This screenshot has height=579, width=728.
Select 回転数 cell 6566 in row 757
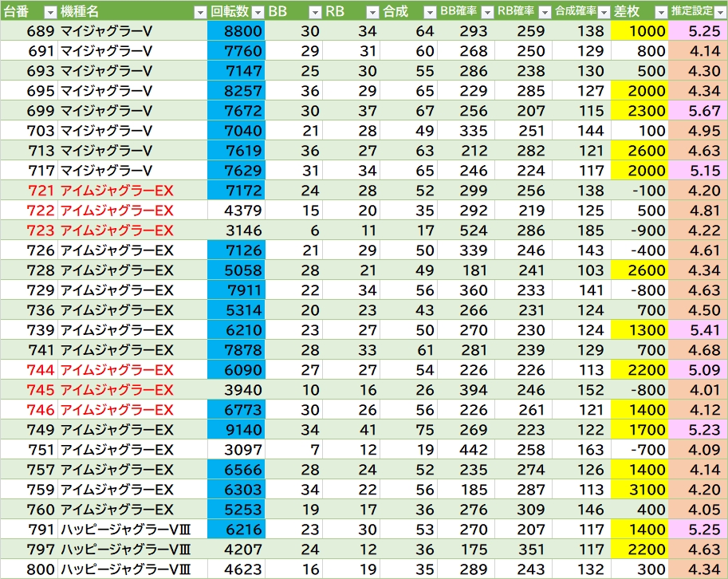click(236, 470)
